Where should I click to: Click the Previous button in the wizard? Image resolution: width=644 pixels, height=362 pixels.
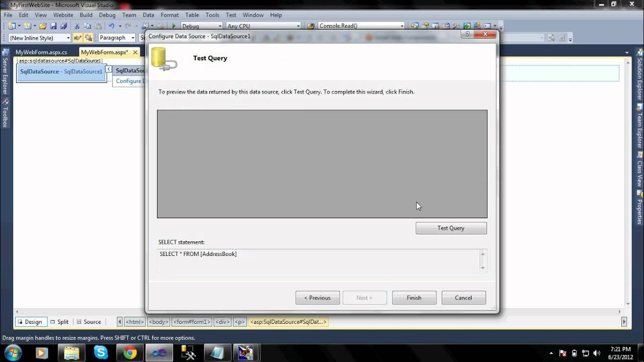click(x=317, y=298)
